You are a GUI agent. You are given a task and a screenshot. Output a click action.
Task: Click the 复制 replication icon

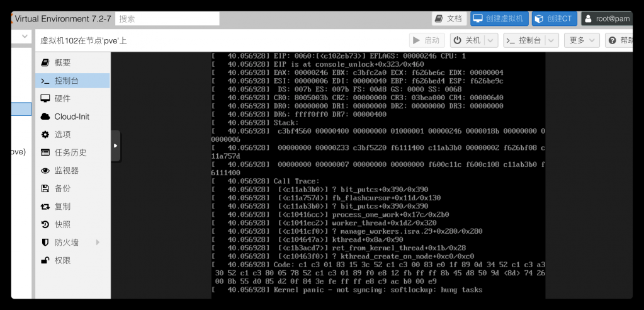point(45,207)
